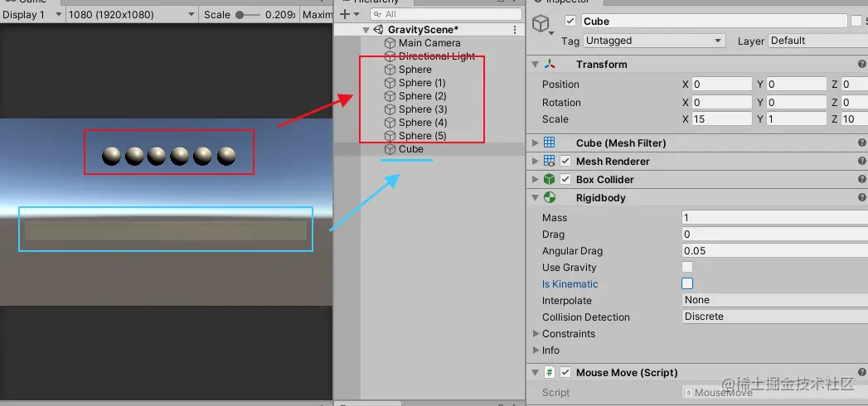Screen dimensions: 868x406
Task: Open help for Cube Mesh Filter
Action: [862, 143]
